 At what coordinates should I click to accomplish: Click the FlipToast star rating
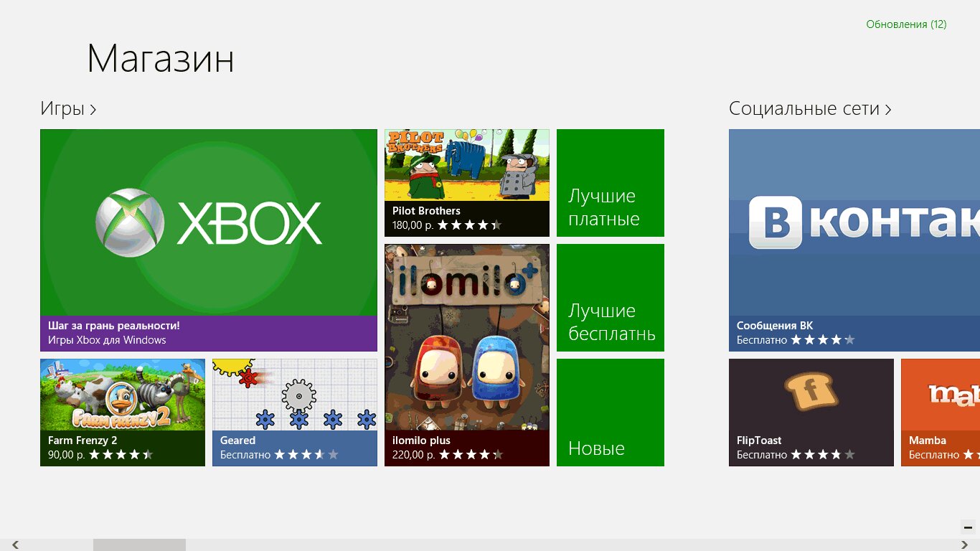[x=823, y=455]
